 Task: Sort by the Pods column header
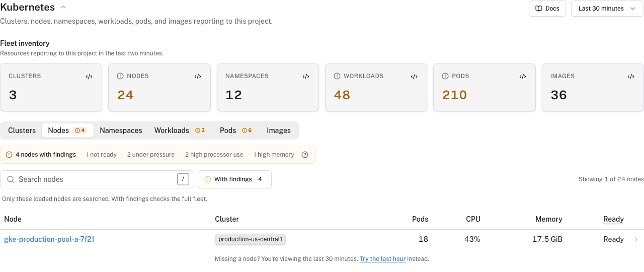pos(420,219)
